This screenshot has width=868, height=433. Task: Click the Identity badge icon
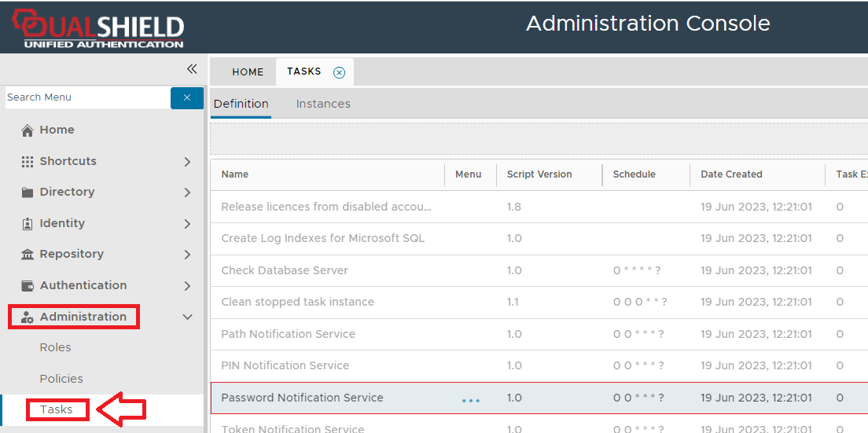pos(28,224)
